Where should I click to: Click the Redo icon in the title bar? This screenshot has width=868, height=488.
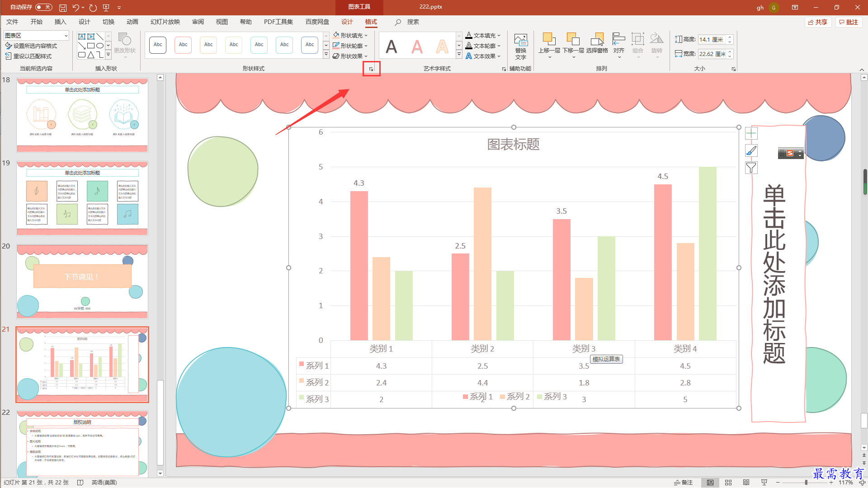93,7
